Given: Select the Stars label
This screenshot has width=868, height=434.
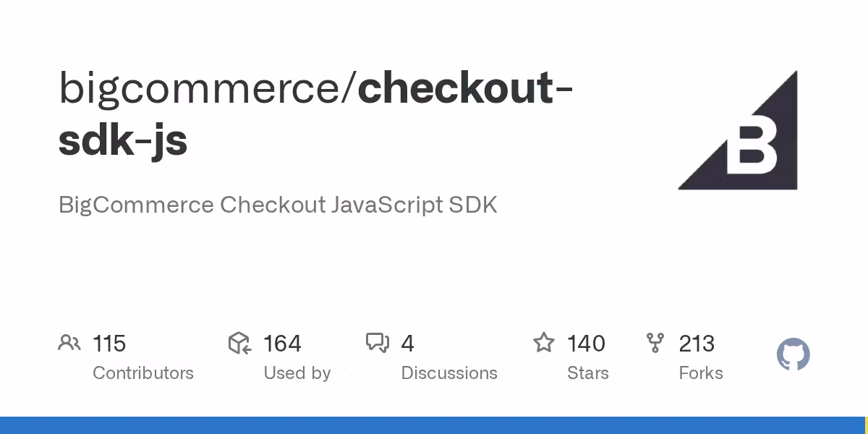Looking at the screenshot, I should click(x=588, y=373).
